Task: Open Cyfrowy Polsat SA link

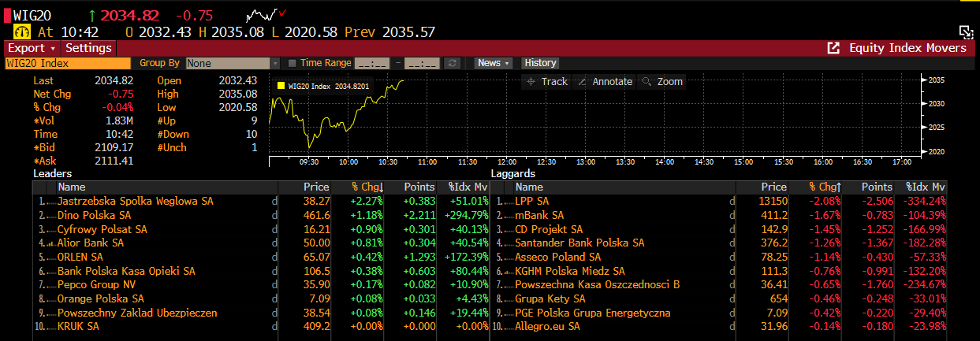Action: click(102, 229)
